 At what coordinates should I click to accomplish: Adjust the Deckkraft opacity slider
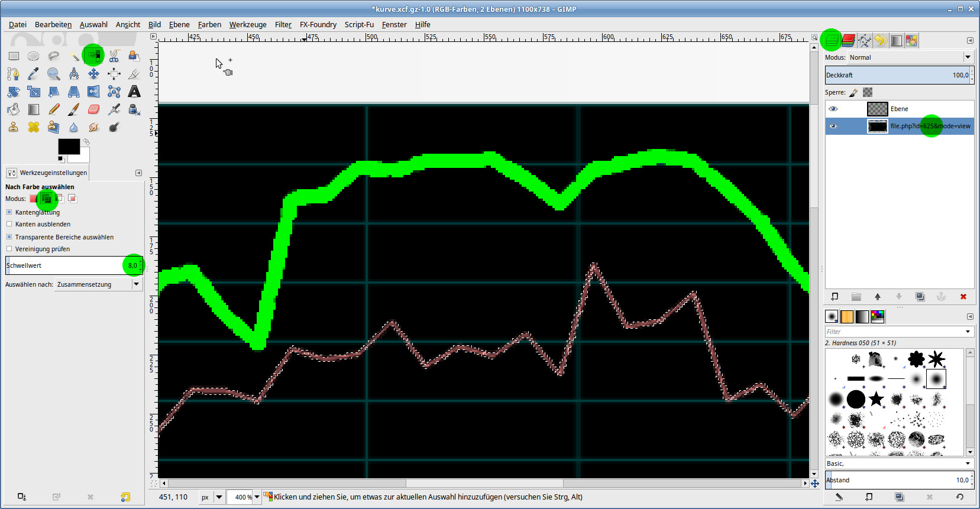point(899,75)
